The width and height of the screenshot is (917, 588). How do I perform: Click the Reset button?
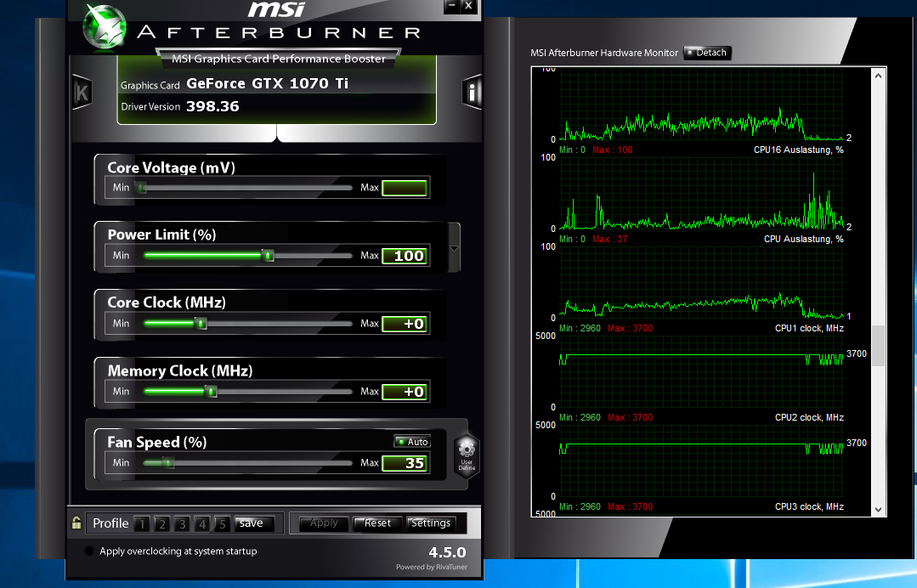point(377,523)
